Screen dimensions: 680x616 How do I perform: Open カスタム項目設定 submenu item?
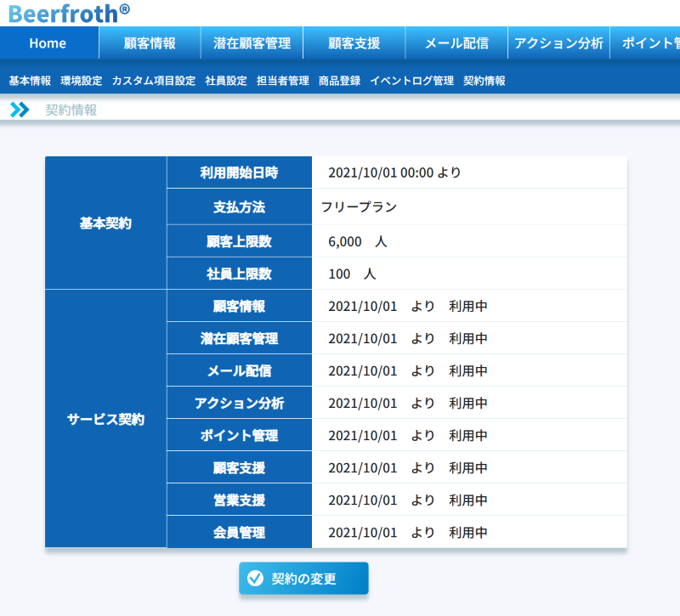(154, 81)
